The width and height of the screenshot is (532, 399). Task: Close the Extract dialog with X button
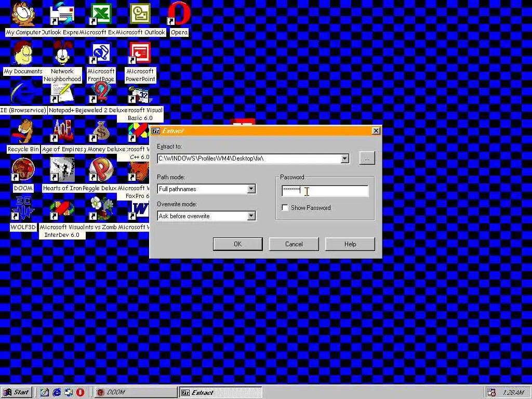click(376, 130)
